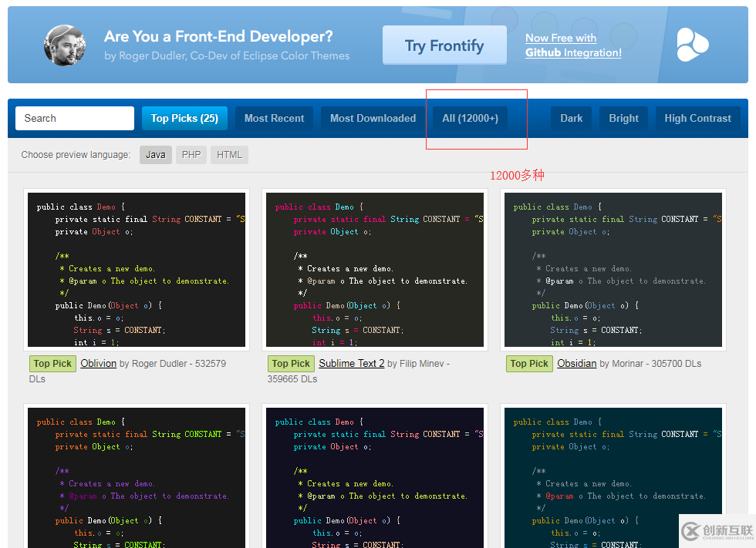Select the Top Picks (25) tab
This screenshot has height=548, width=756.
coord(184,119)
